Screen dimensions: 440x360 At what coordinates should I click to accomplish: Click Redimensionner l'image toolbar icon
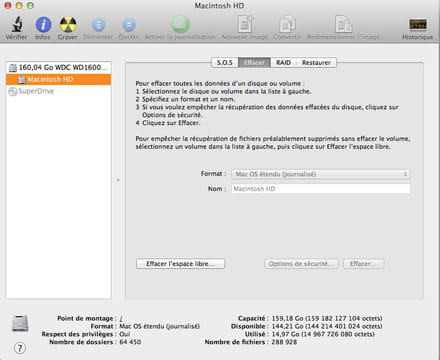(x=343, y=24)
